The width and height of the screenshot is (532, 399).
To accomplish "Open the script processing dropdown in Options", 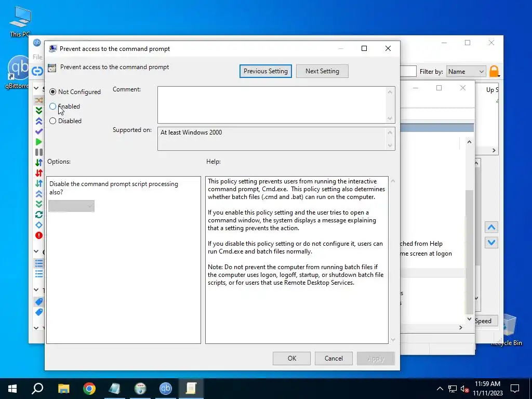I will click(71, 206).
